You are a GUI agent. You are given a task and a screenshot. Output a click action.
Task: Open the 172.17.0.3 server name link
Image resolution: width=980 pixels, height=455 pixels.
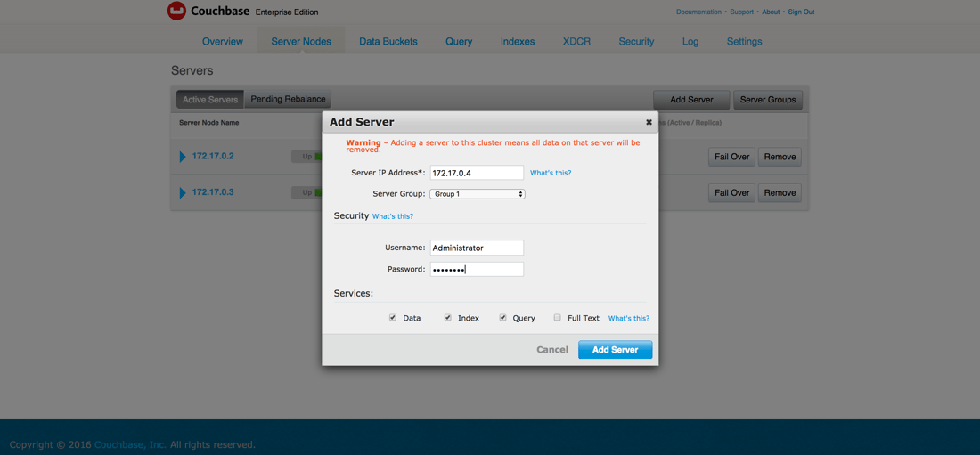pos(213,192)
